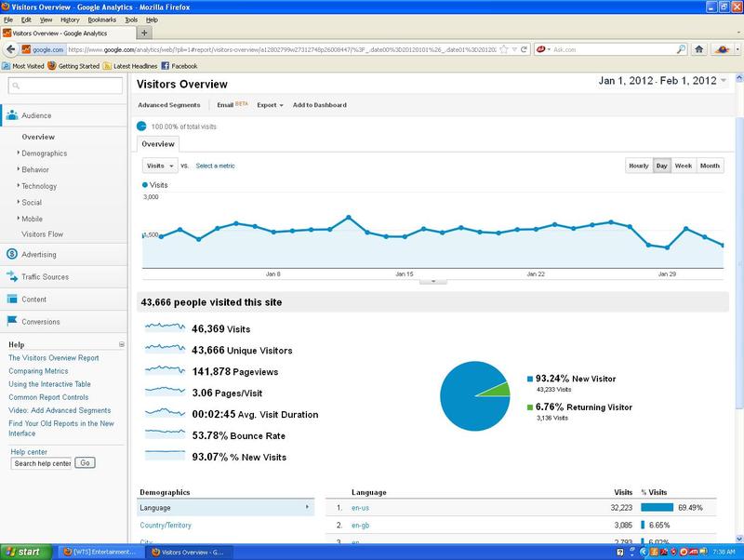Click the taskbar clock showing 7:36 AM

724,552
